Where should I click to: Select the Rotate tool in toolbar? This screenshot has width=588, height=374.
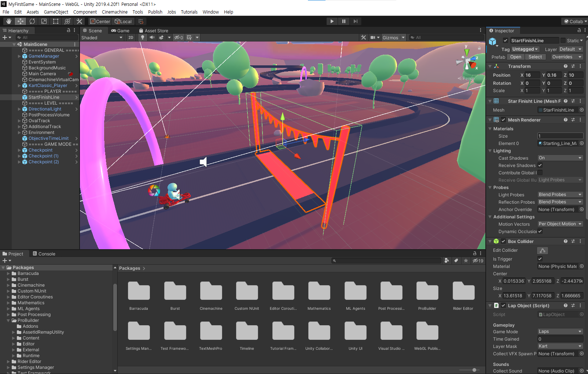pos(32,21)
